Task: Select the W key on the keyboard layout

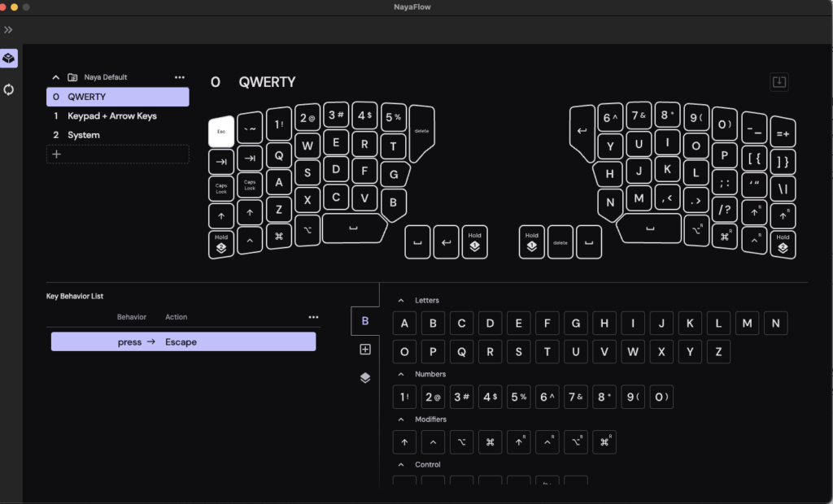Action: point(307,146)
